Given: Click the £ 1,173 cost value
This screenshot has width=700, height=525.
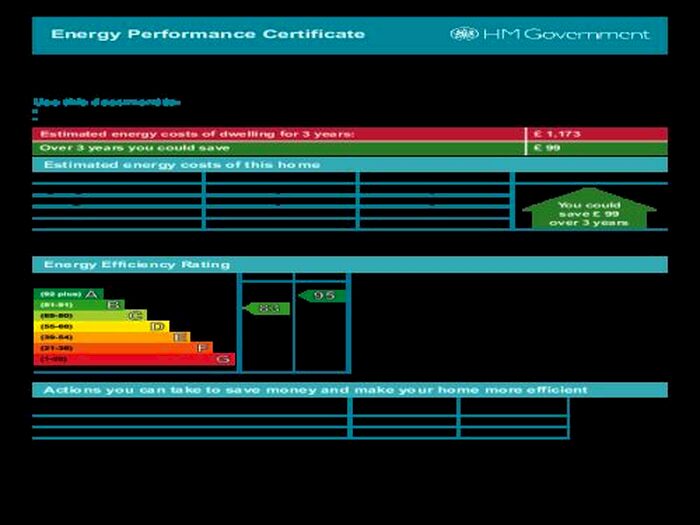Looking at the screenshot, I should [557, 134].
